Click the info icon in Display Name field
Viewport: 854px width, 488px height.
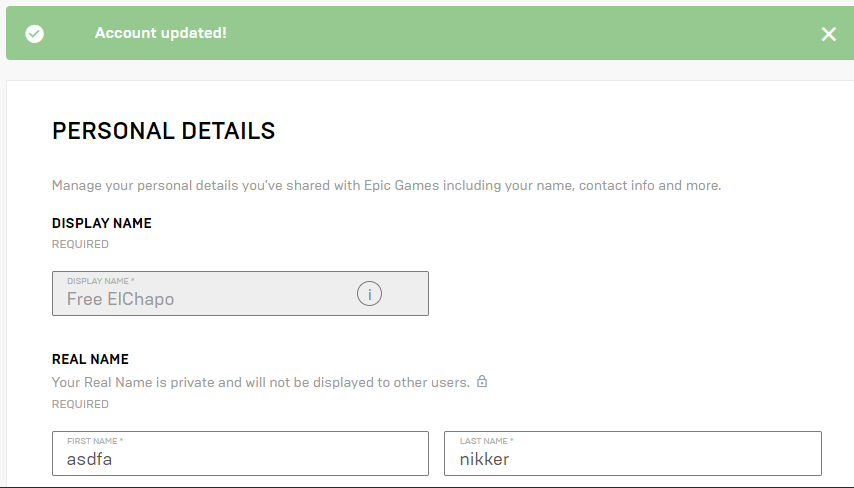tap(369, 294)
